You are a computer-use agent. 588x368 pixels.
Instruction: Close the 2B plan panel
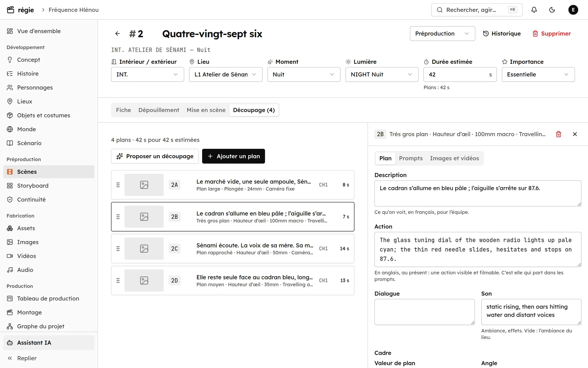click(x=575, y=134)
